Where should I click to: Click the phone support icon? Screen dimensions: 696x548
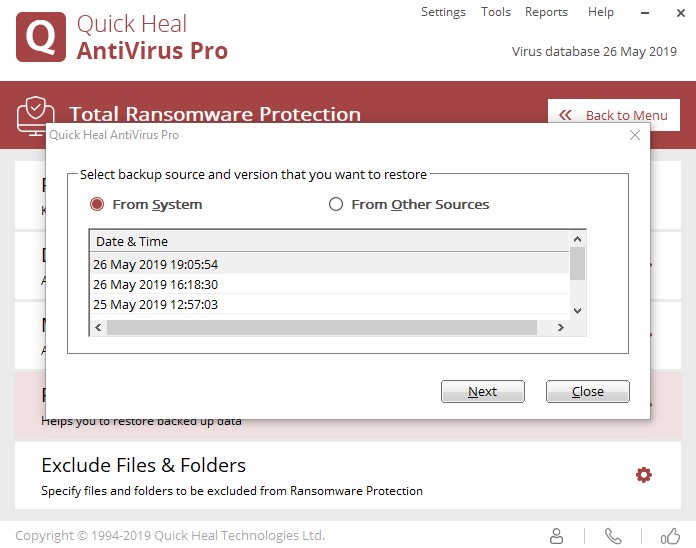click(x=613, y=536)
